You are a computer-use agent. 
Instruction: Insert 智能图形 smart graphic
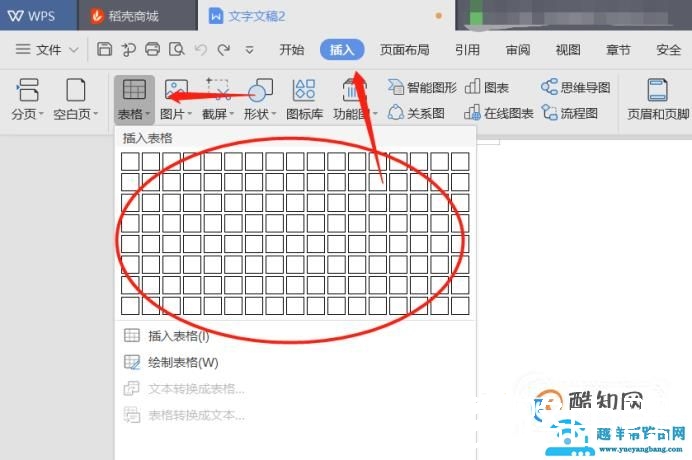click(422, 87)
